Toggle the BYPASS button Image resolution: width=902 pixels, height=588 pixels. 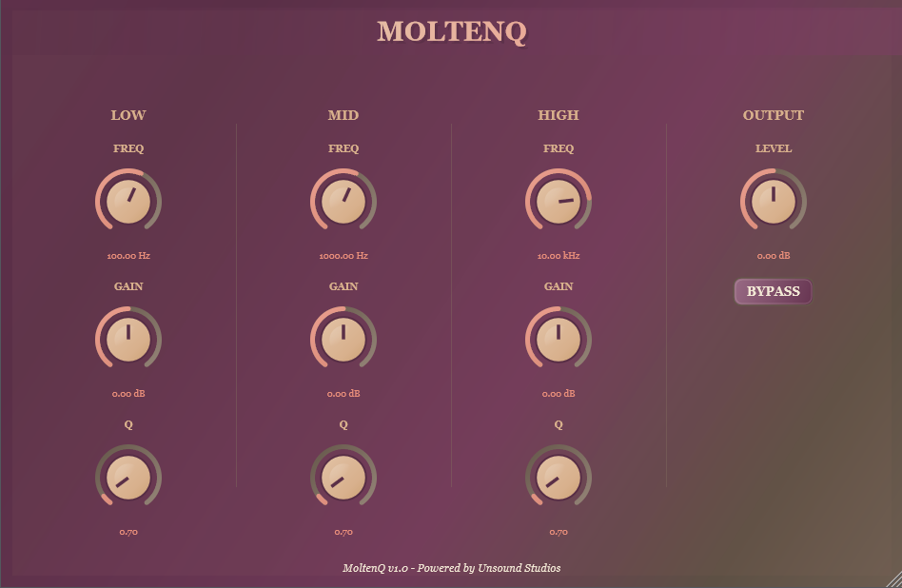774,291
